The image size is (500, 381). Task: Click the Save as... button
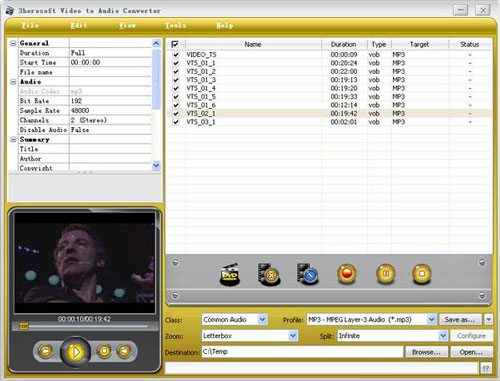460,320
